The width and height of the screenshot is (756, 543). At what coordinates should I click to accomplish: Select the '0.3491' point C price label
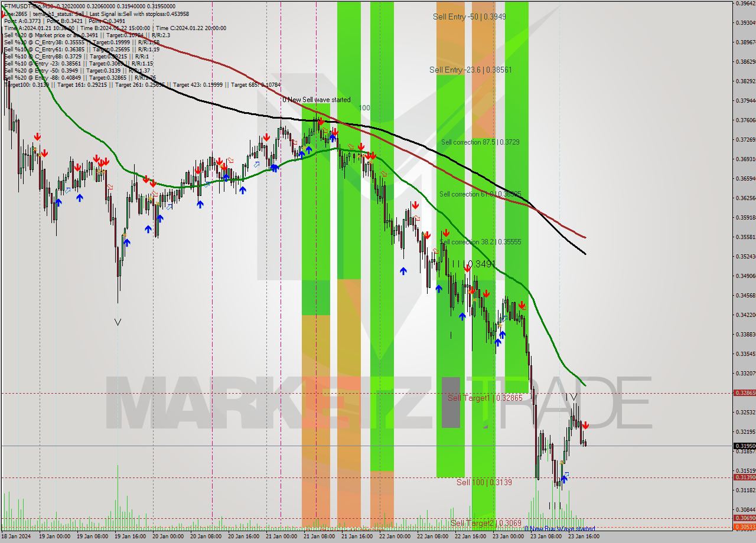click(x=481, y=264)
